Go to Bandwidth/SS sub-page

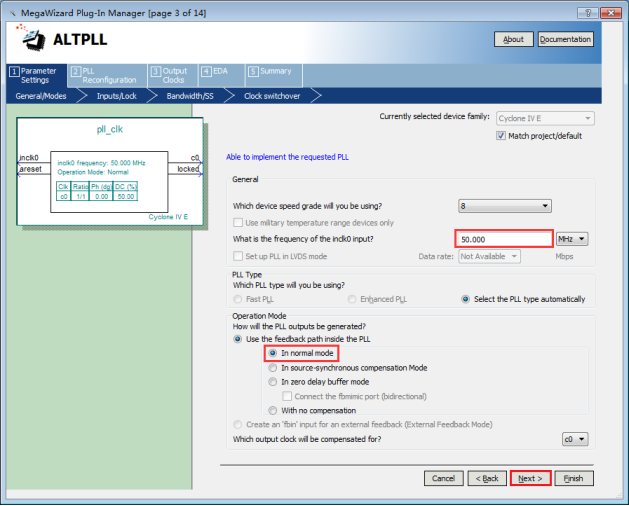click(190, 96)
